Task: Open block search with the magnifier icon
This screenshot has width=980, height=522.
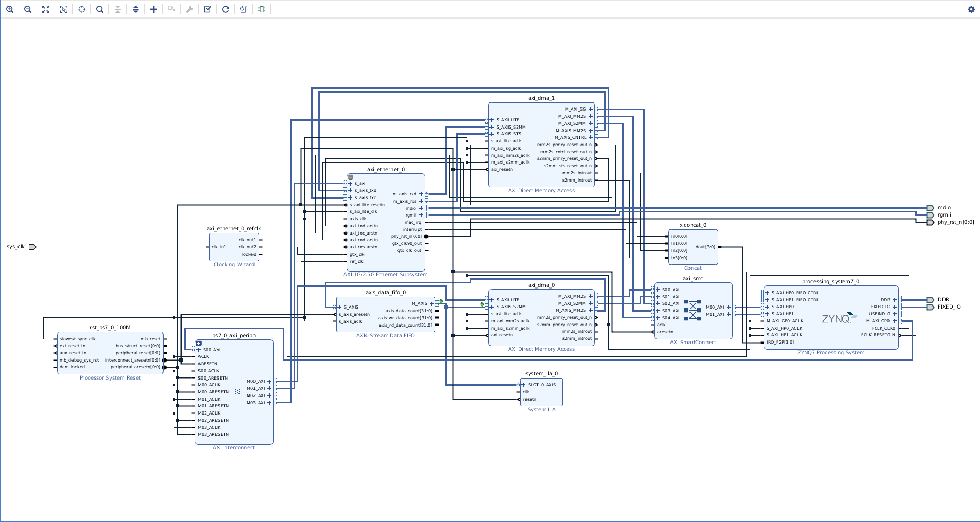Action: (100, 9)
